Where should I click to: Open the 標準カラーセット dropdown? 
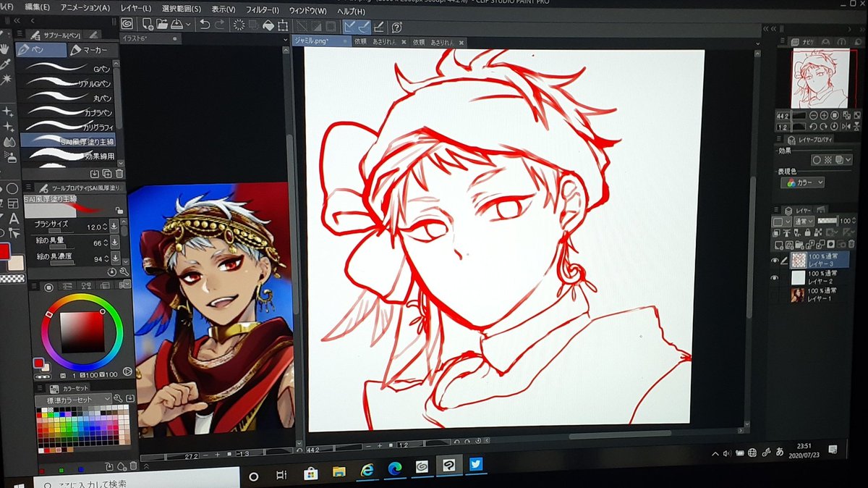tap(74, 400)
